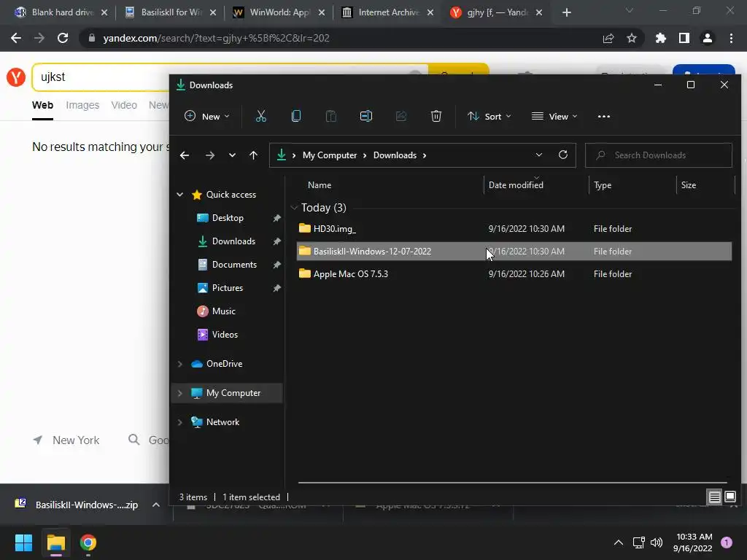Image resolution: width=747 pixels, height=560 pixels.
Task: Refresh the Downloads folder view
Action: pyautogui.click(x=562, y=155)
